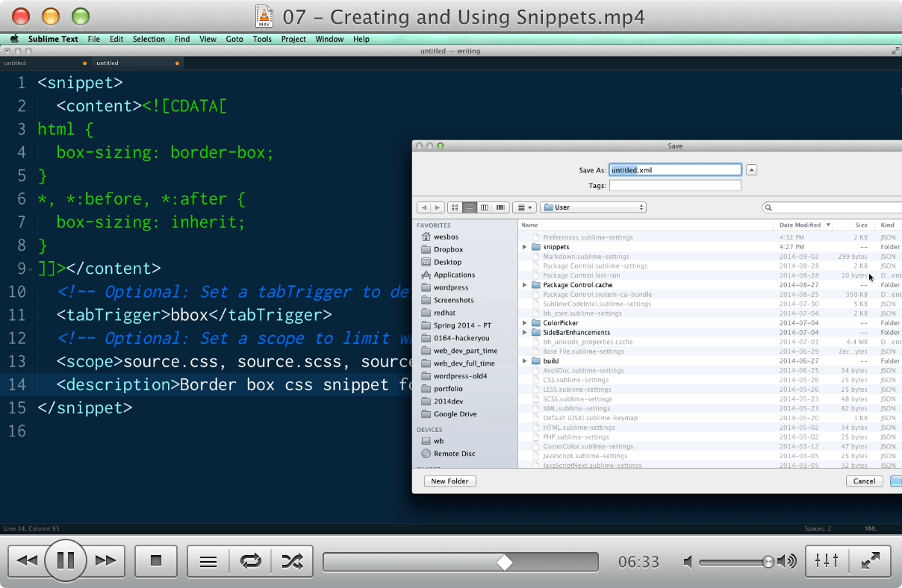Switch Finder to cover flow view
The height and width of the screenshot is (588, 902).
tap(500, 207)
